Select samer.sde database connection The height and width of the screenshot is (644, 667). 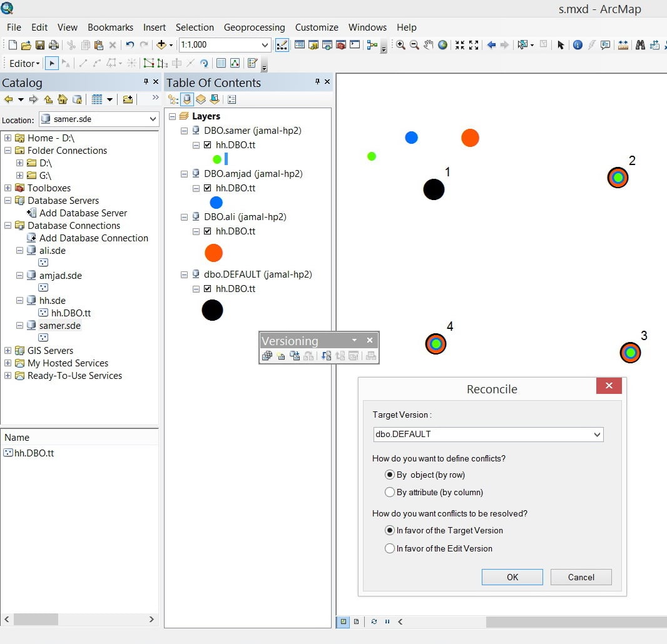coord(54,326)
